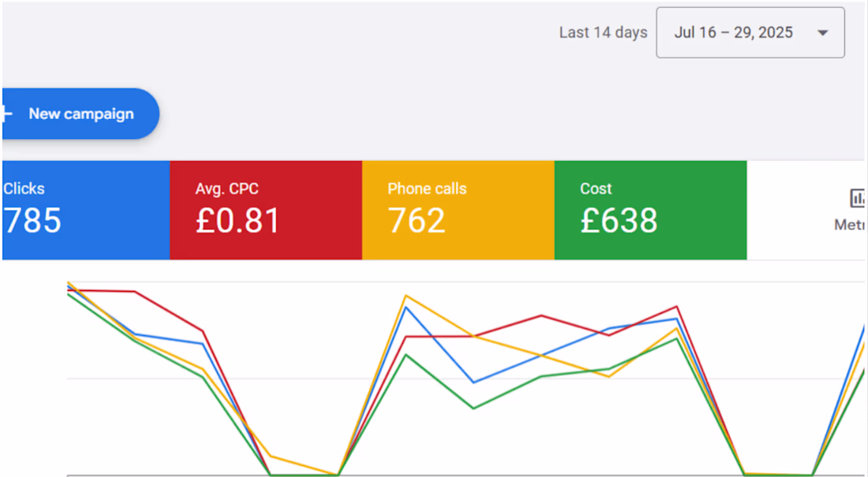Open the Metrics chart icon
Image resolution: width=868 pixels, height=477 pixels.
click(859, 198)
